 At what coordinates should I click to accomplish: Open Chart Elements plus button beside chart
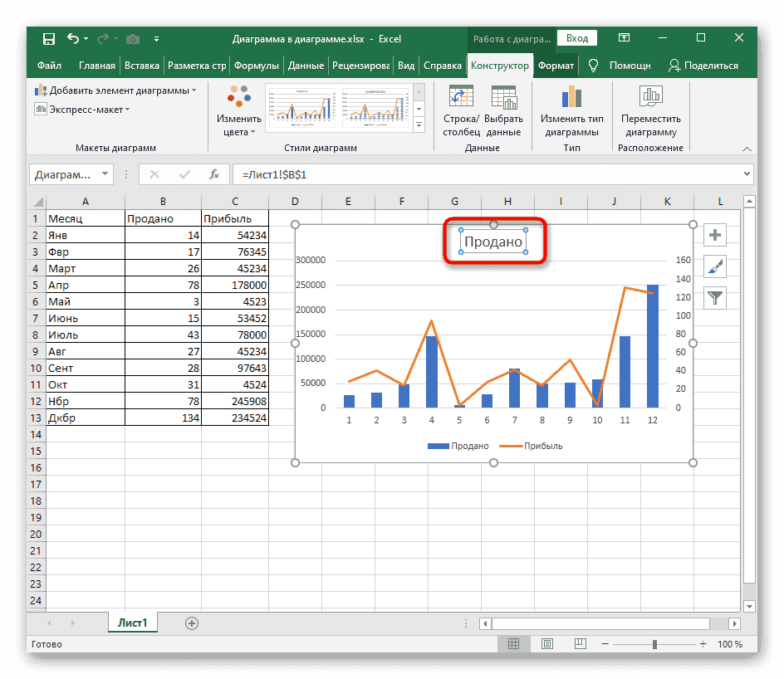715,236
